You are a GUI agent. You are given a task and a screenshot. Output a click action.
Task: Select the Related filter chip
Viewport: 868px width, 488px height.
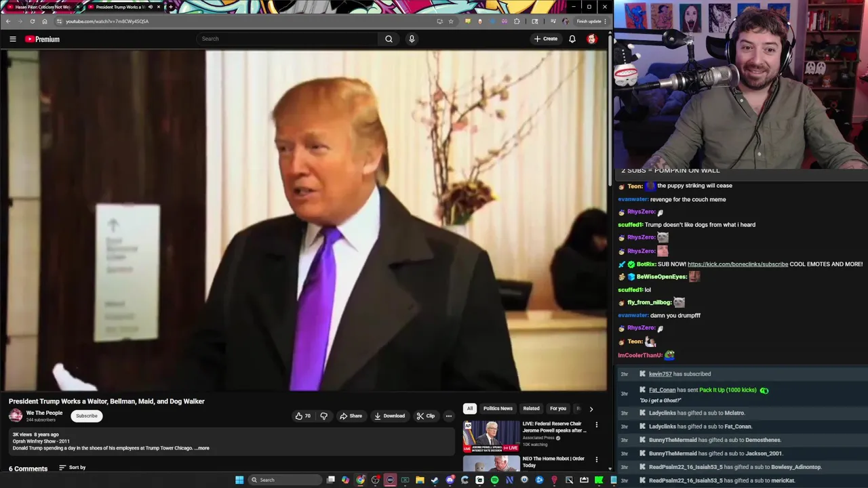pyautogui.click(x=531, y=409)
